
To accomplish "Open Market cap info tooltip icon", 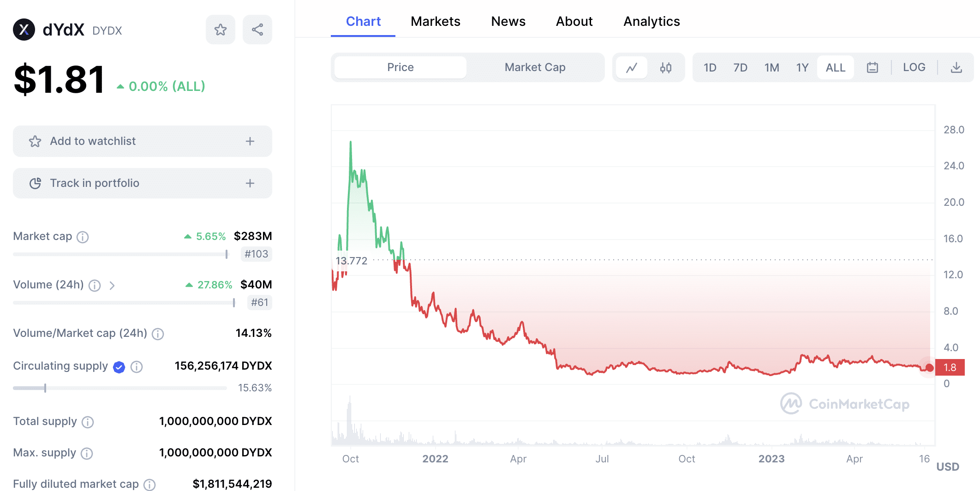I will tap(83, 237).
